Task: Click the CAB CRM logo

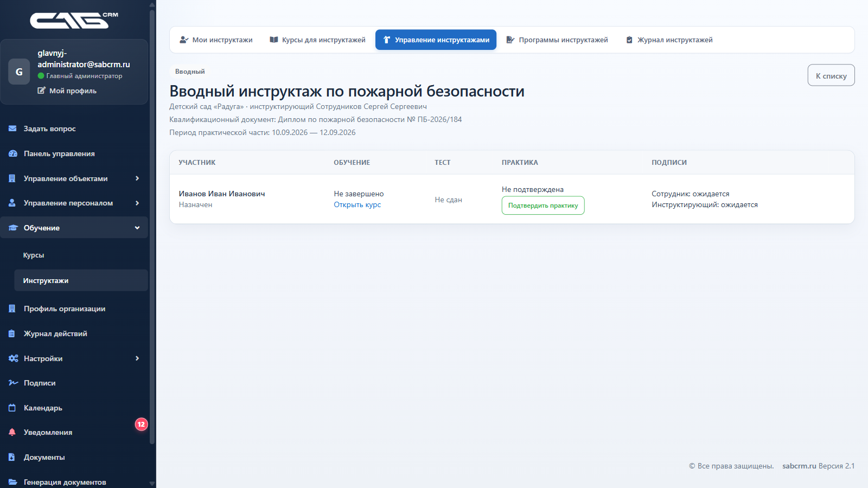Action: pyautogui.click(x=74, y=20)
